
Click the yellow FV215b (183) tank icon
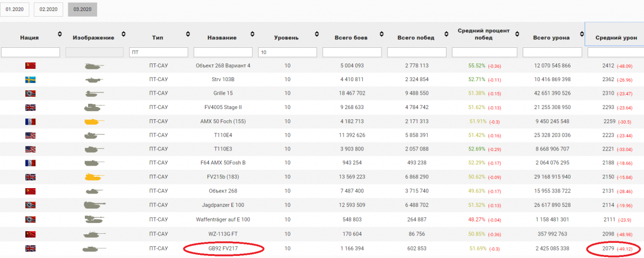(93, 177)
